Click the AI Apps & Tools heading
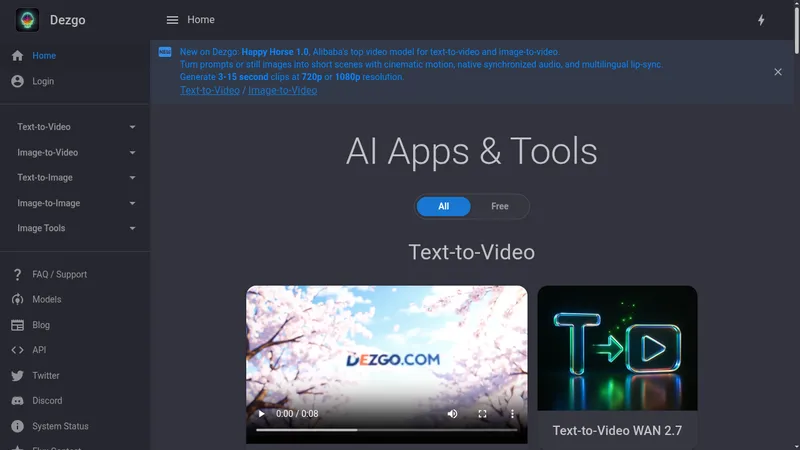The image size is (800, 450). (471, 152)
